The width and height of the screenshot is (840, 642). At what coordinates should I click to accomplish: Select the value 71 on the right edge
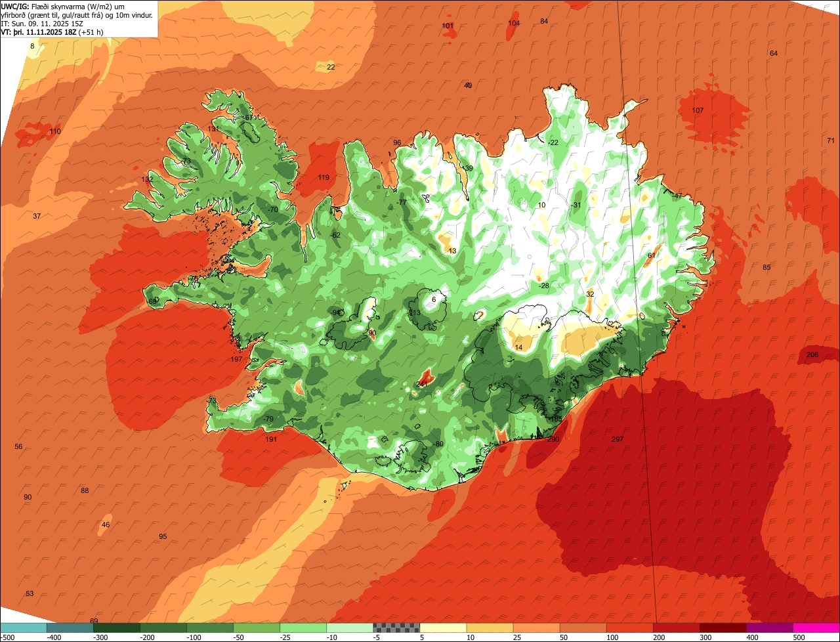pos(831,140)
